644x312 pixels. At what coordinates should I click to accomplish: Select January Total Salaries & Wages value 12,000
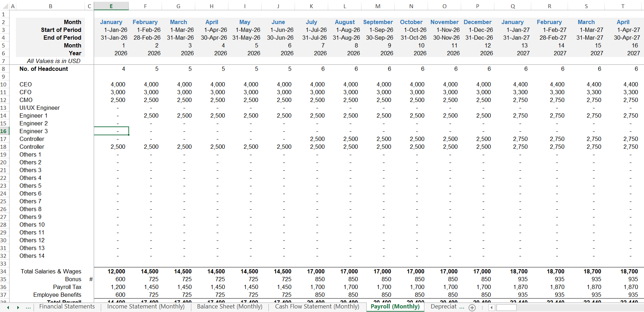coord(116,271)
